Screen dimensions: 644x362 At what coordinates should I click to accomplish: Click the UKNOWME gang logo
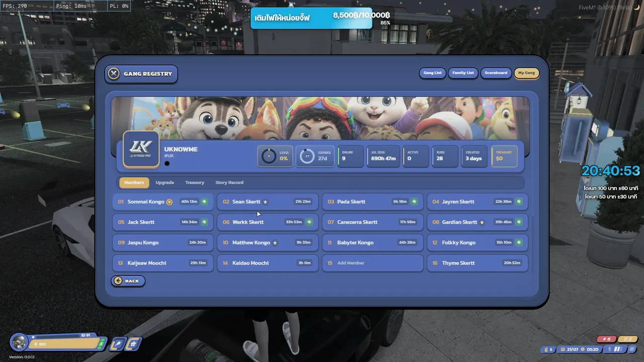141,149
